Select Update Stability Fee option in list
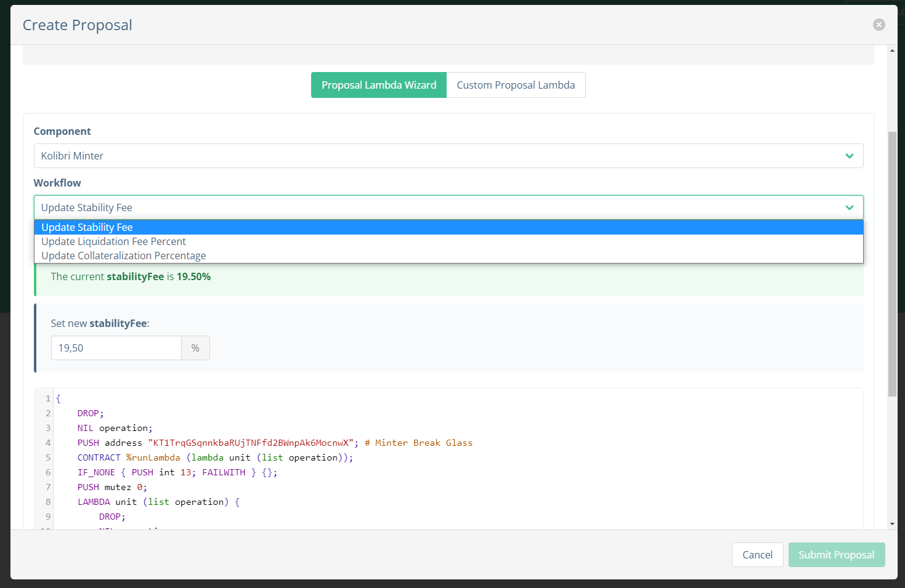905x588 pixels. (448, 227)
